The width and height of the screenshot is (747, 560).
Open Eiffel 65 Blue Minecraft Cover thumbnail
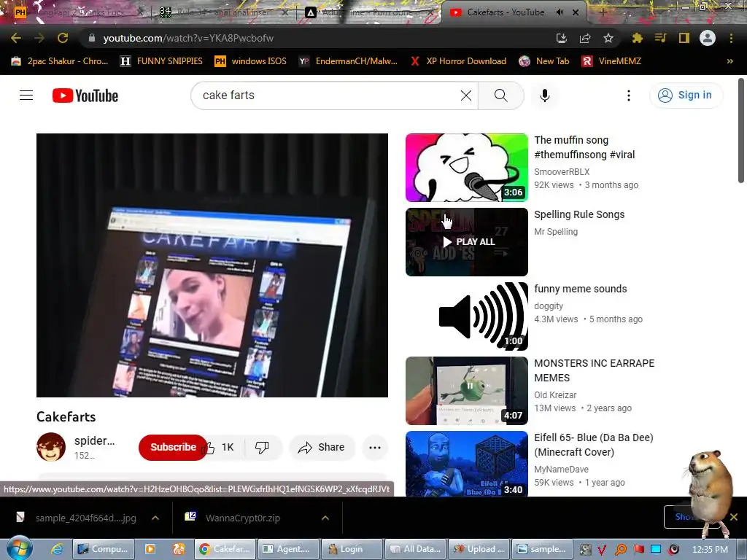467,464
